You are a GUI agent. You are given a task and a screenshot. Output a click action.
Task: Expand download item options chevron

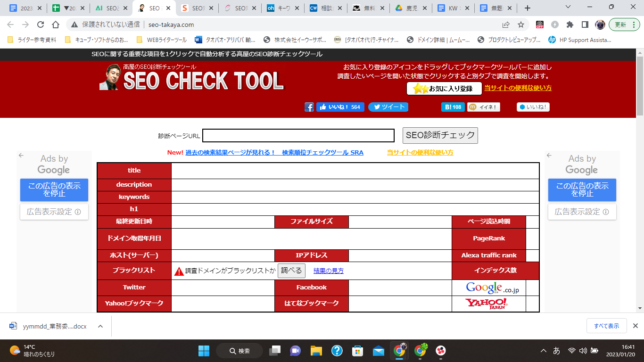(100, 326)
